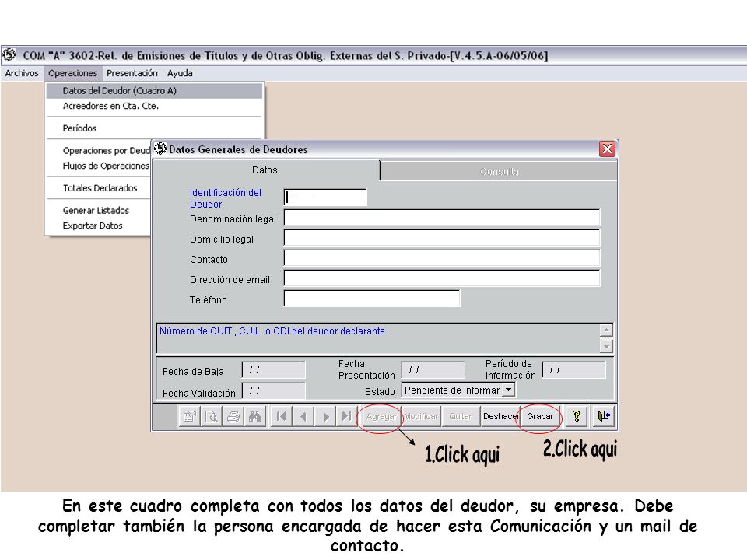The image size is (747, 560).
Task: Select Datos del Deudor (Cuadro A)
Action: point(154,90)
